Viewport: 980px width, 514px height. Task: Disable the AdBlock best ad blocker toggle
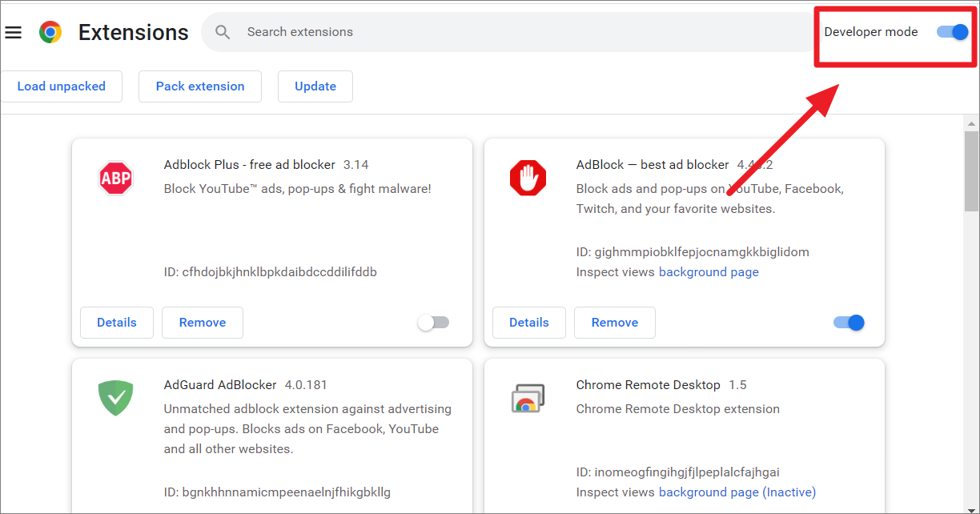click(849, 323)
